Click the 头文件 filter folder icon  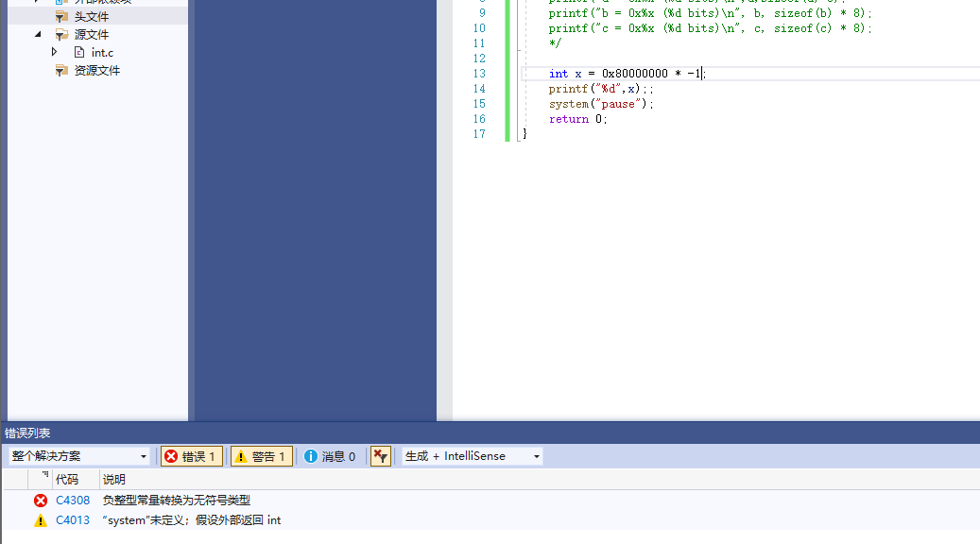click(60, 16)
